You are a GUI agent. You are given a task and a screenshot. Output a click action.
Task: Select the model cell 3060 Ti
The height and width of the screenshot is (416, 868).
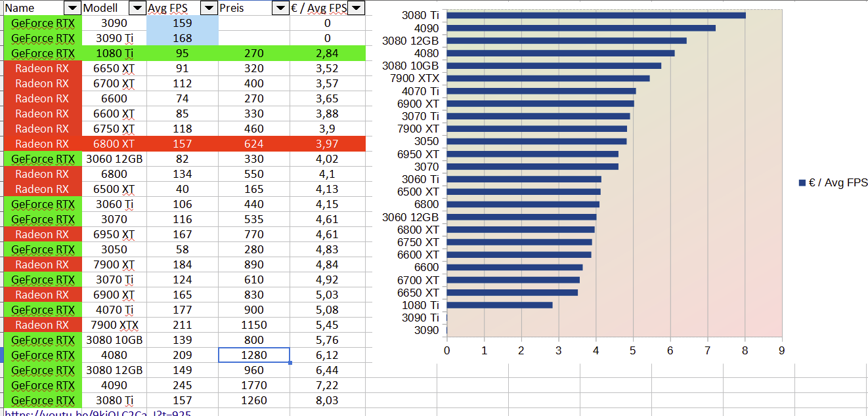[x=114, y=204]
